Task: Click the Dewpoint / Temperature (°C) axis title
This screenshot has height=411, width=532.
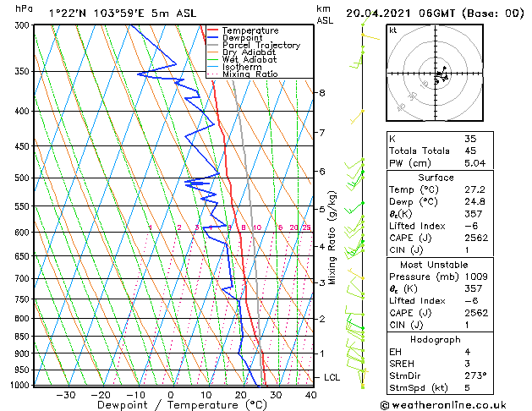Action: tap(182, 405)
